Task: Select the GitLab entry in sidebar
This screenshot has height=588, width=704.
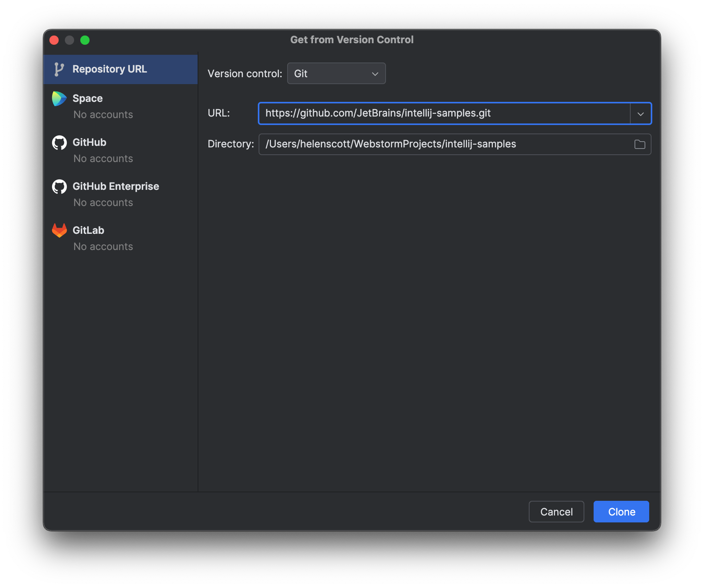Action: pos(88,230)
